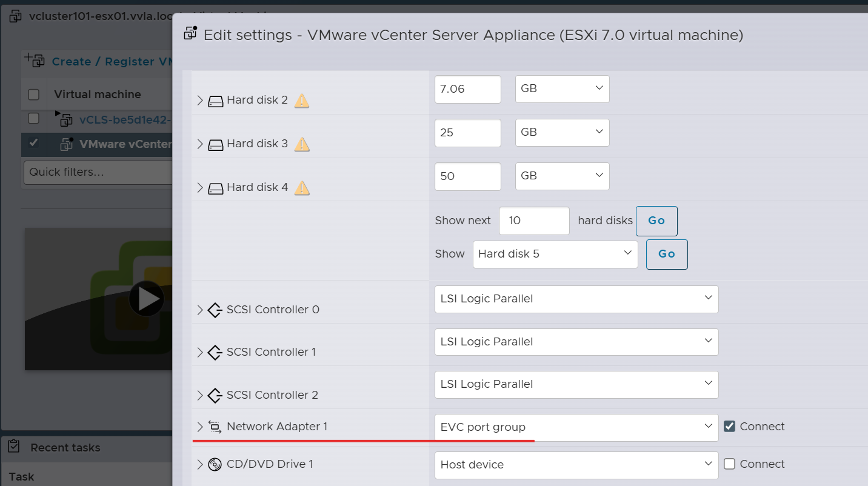The height and width of the screenshot is (486, 868).
Task: Click Go beside the Hard disk 5 selector
Action: click(x=667, y=255)
